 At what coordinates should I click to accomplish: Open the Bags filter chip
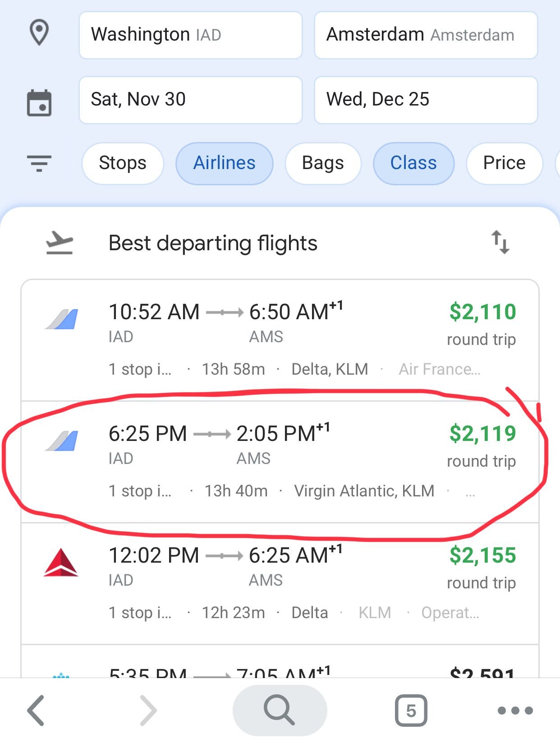click(x=323, y=163)
